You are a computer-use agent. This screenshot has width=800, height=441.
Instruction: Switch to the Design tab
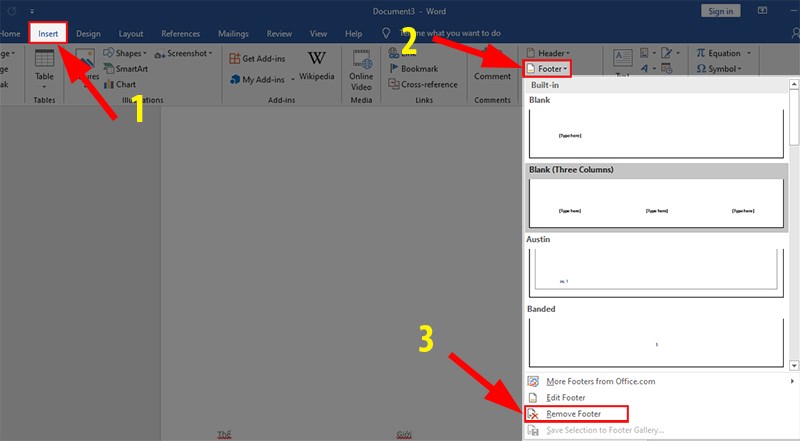(x=88, y=34)
